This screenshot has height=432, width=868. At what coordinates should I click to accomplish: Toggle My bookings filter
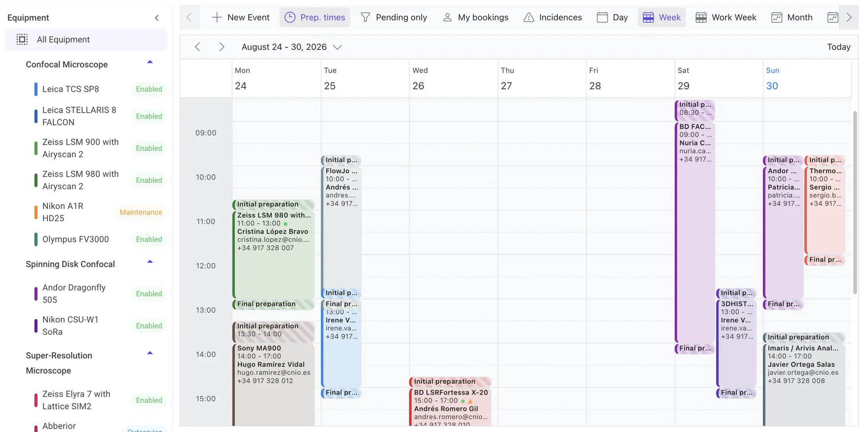pyautogui.click(x=475, y=17)
